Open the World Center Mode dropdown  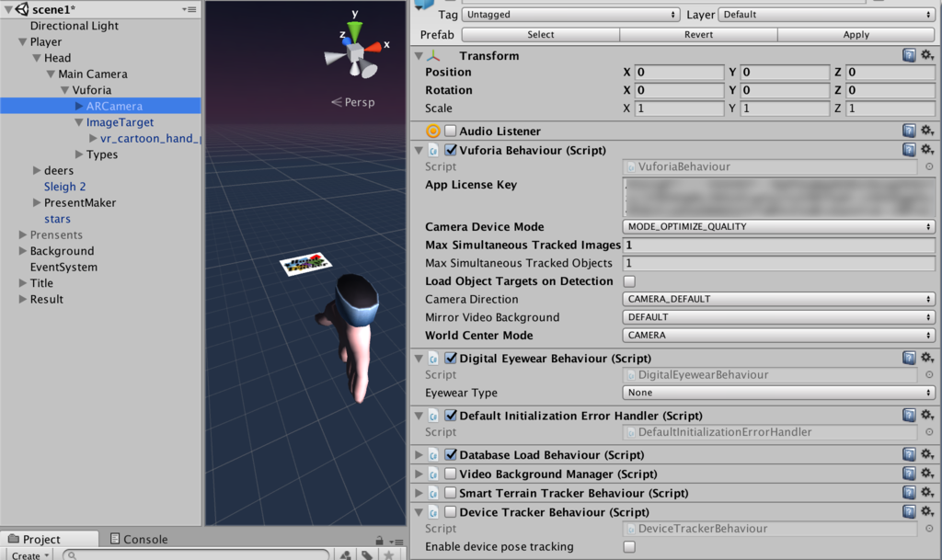tap(778, 335)
